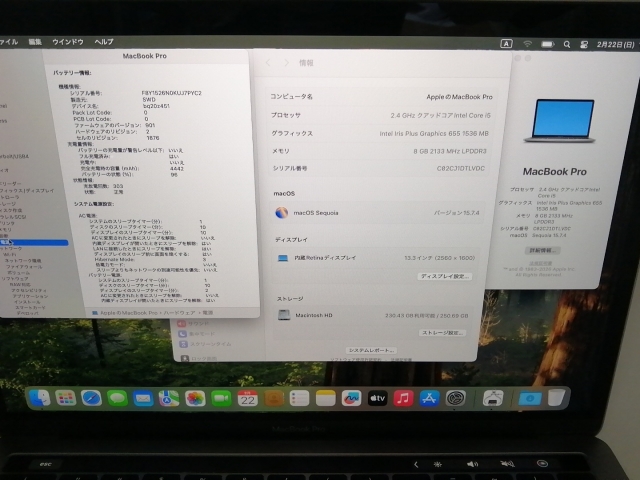The width and height of the screenshot is (640, 480).
Task: Open the App Store from the Dock
Action: [429, 398]
